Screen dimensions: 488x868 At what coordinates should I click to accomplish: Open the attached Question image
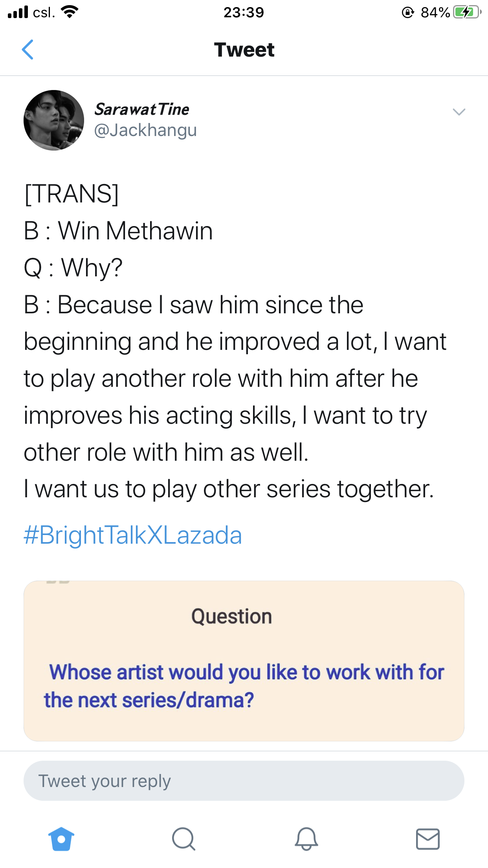tap(244, 661)
